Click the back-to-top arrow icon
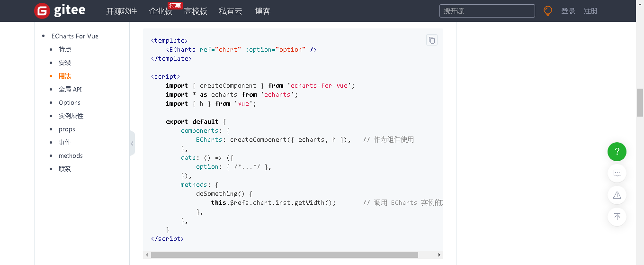 click(617, 217)
